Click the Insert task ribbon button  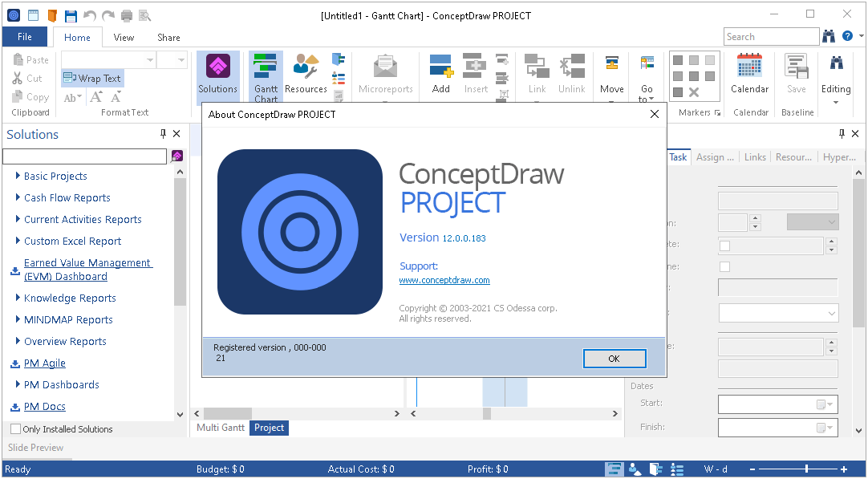click(x=476, y=75)
